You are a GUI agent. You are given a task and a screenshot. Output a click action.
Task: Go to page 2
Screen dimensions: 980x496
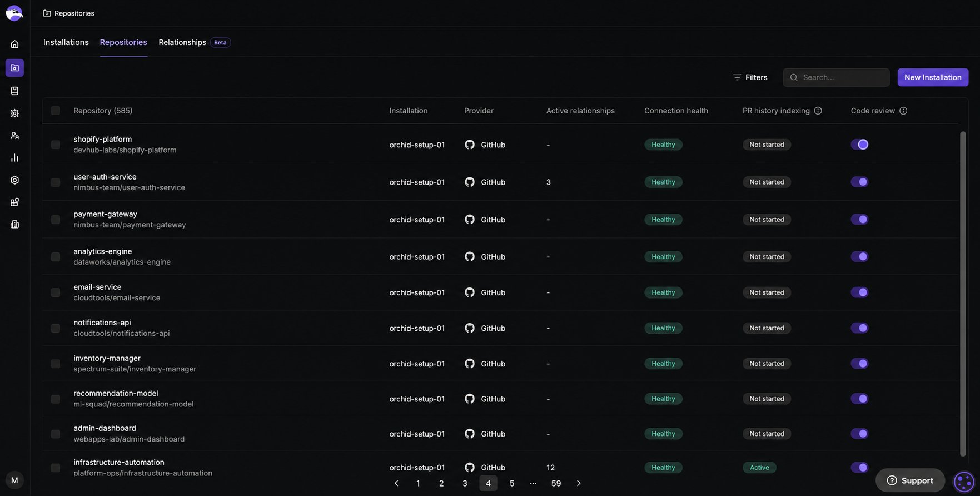pyautogui.click(x=441, y=483)
